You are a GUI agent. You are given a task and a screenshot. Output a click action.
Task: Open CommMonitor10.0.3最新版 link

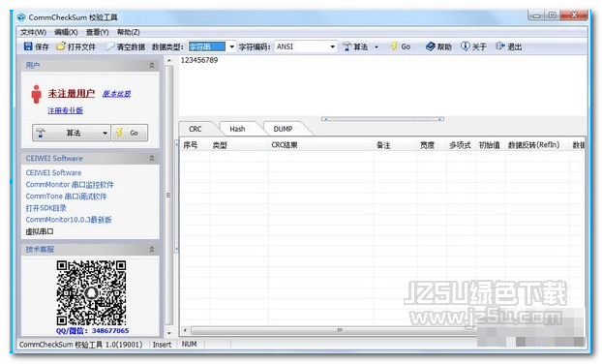(69, 220)
